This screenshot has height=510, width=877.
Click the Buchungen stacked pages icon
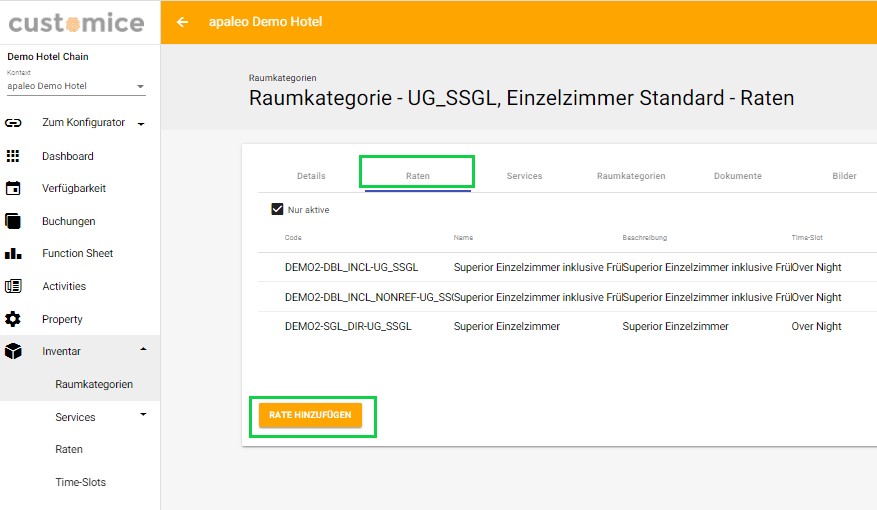click(x=13, y=221)
